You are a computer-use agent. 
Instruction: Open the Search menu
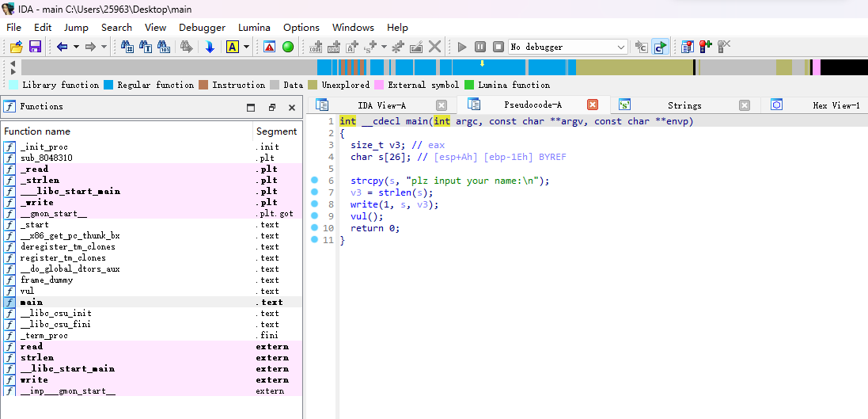click(116, 27)
